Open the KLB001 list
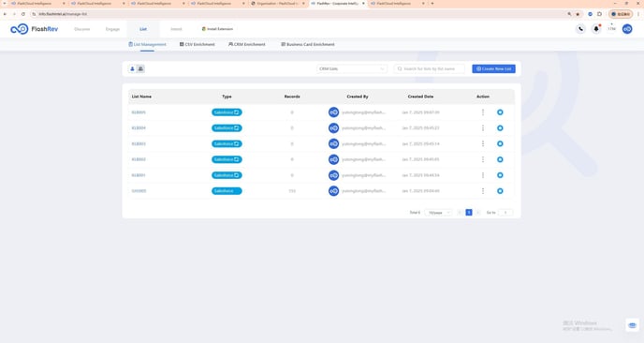The image size is (644, 343). pyautogui.click(x=139, y=175)
